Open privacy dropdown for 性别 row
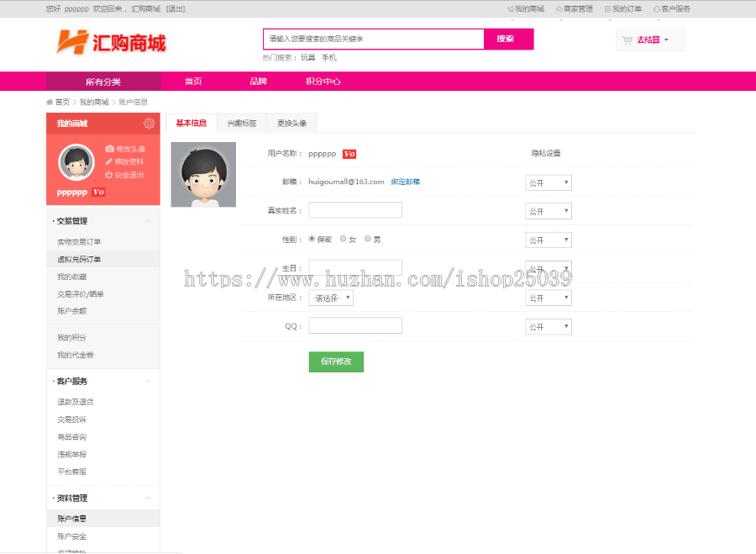Viewport: 756px width, 554px height. pyautogui.click(x=549, y=240)
